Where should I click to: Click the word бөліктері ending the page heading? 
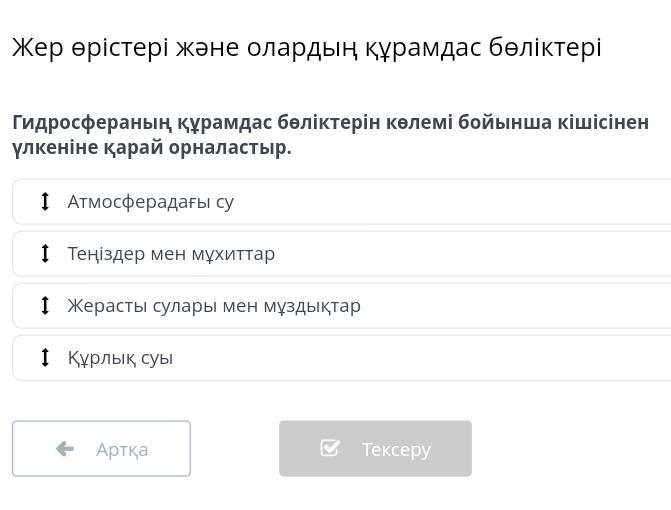(x=545, y=48)
